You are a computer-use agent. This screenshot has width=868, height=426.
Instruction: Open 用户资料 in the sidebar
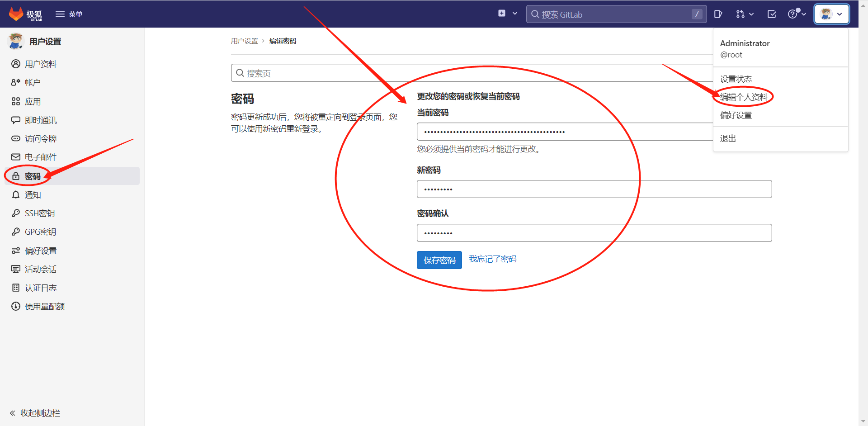40,64
